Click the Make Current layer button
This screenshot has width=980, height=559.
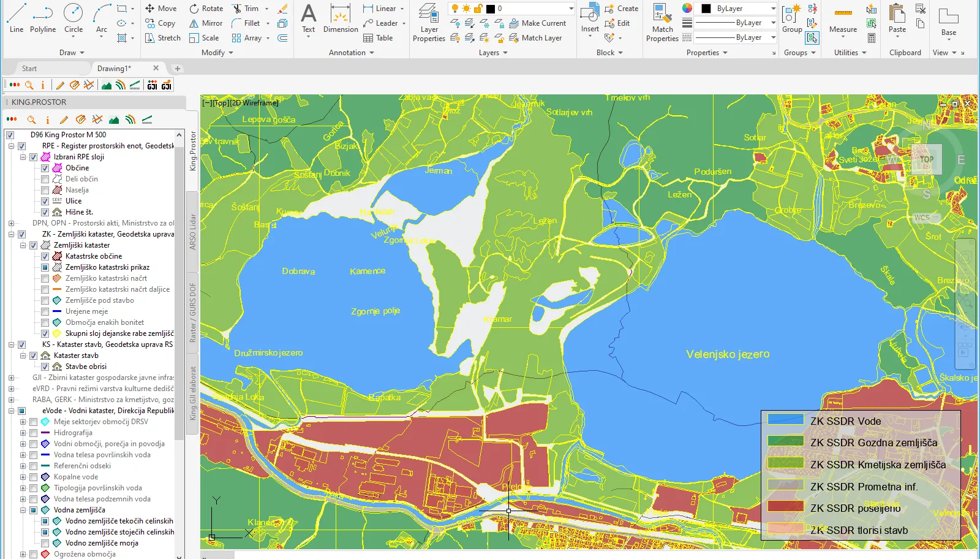tap(538, 23)
